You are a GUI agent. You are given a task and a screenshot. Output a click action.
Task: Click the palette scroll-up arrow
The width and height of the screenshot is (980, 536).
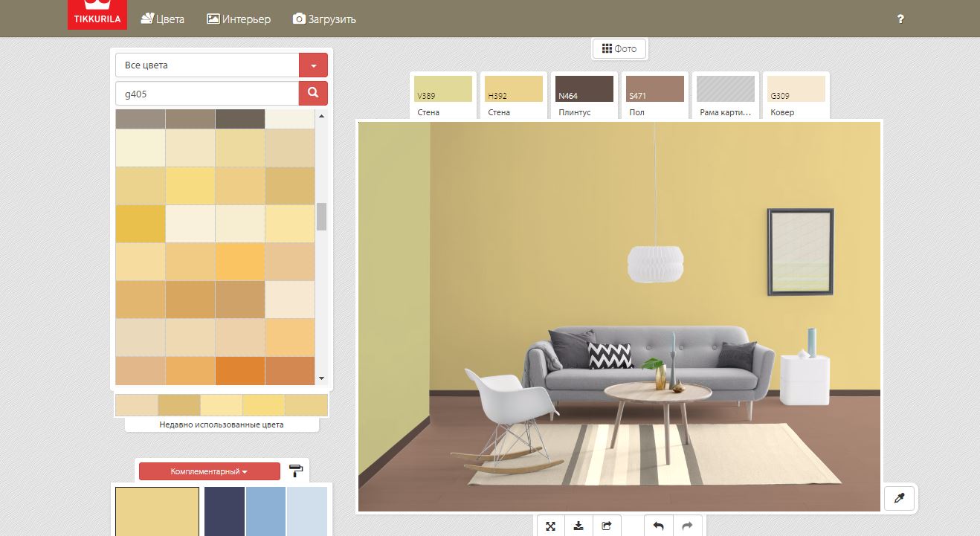(x=322, y=116)
